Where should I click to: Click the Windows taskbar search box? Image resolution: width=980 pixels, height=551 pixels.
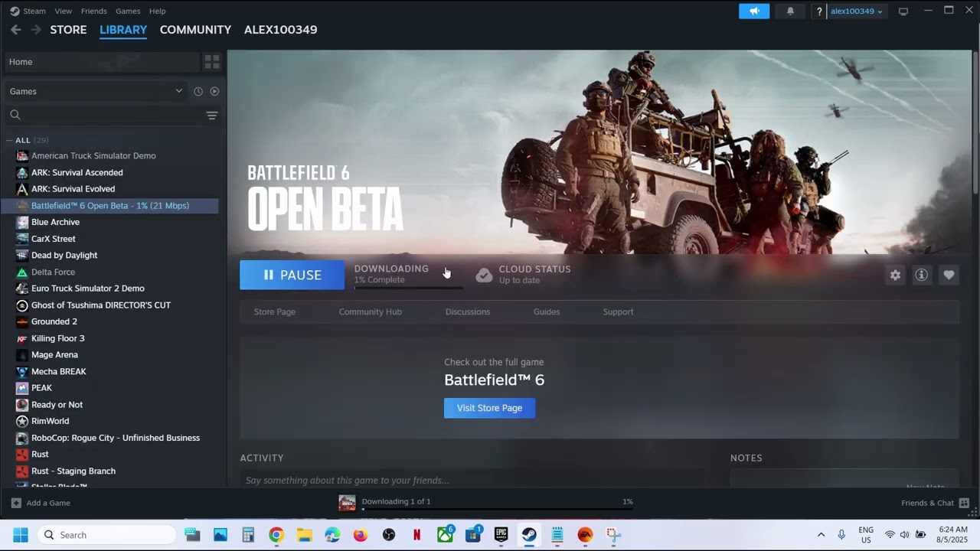pyautogui.click(x=107, y=535)
